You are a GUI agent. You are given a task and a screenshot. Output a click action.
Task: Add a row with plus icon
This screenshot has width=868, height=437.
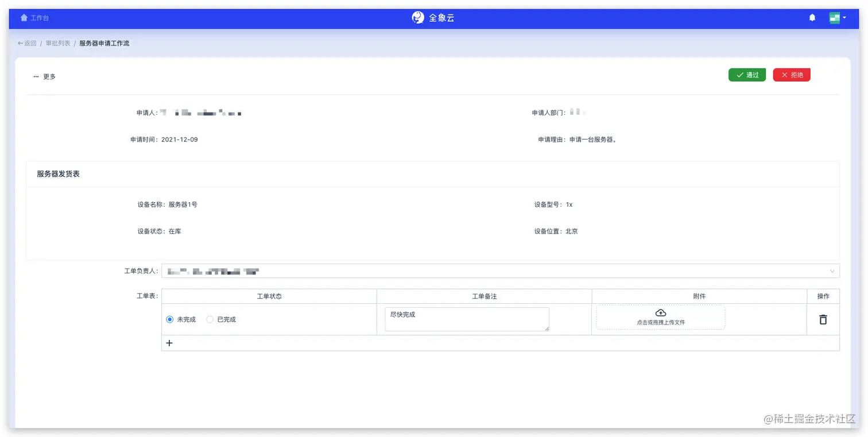tap(169, 343)
